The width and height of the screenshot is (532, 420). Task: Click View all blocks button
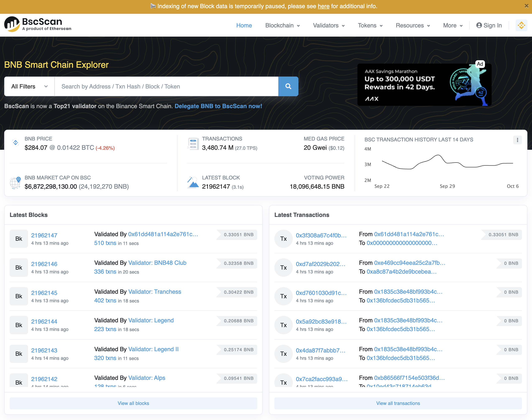133,403
